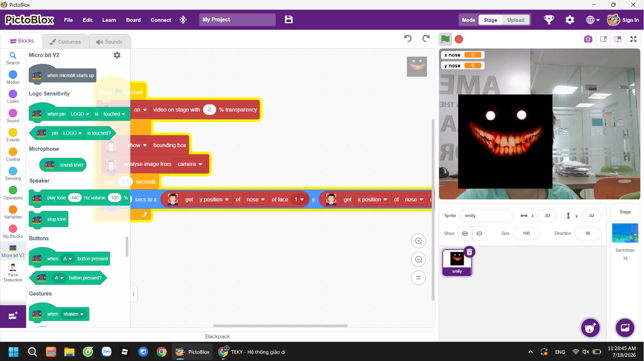The width and height of the screenshot is (644, 361).
Task: Open the settings gear in top bar
Action: [570, 20]
